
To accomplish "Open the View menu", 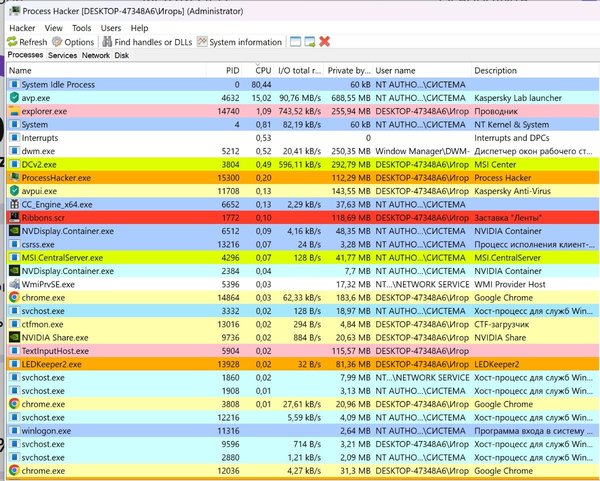I will (56, 28).
